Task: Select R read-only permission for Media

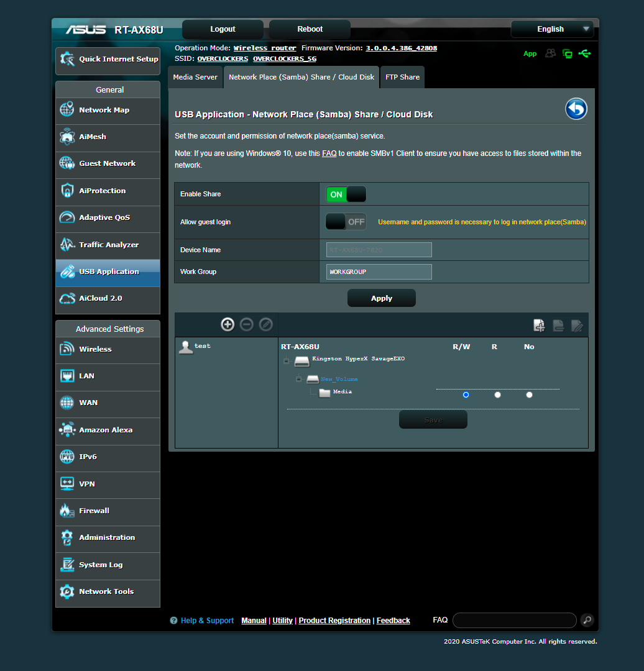Action: point(497,395)
